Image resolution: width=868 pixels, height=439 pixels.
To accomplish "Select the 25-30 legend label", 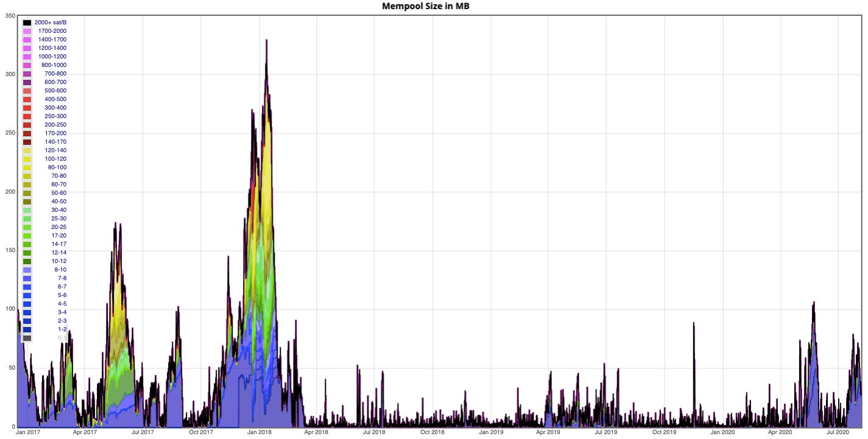I will tap(59, 219).
